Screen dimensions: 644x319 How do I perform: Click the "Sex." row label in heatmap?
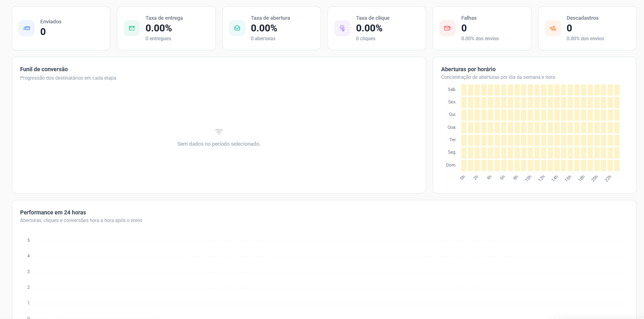(x=452, y=102)
